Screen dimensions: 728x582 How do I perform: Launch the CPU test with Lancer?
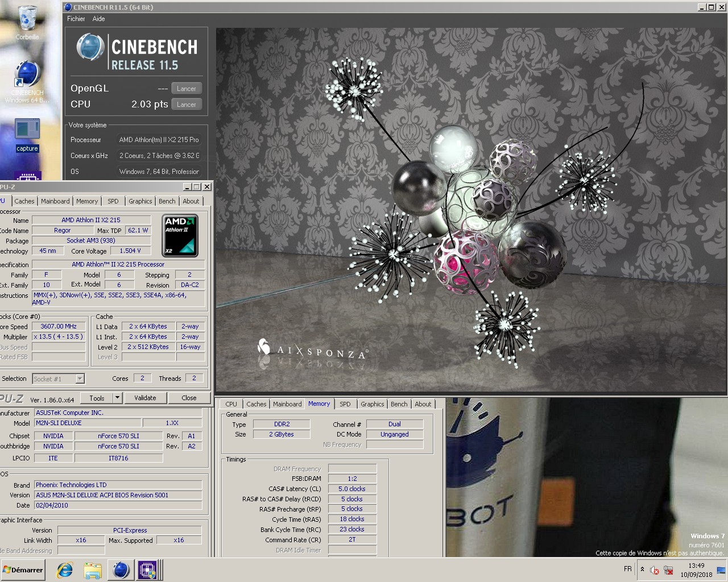[187, 105]
